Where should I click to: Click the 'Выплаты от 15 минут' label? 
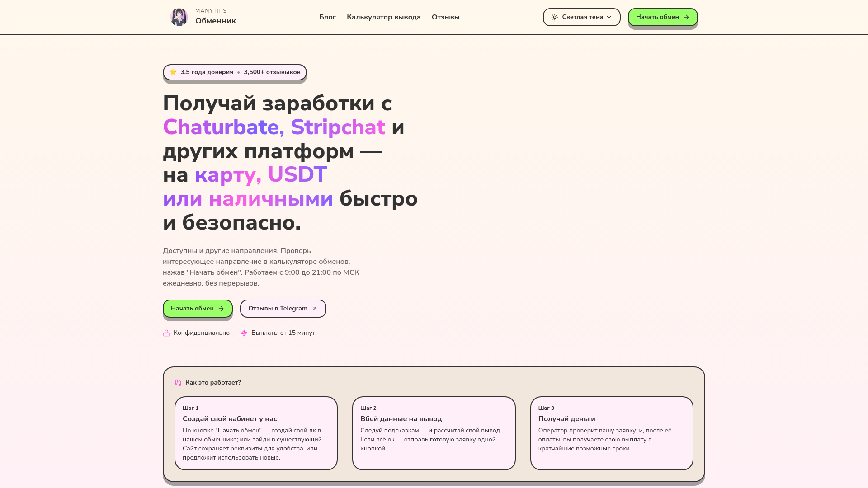(283, 333)
